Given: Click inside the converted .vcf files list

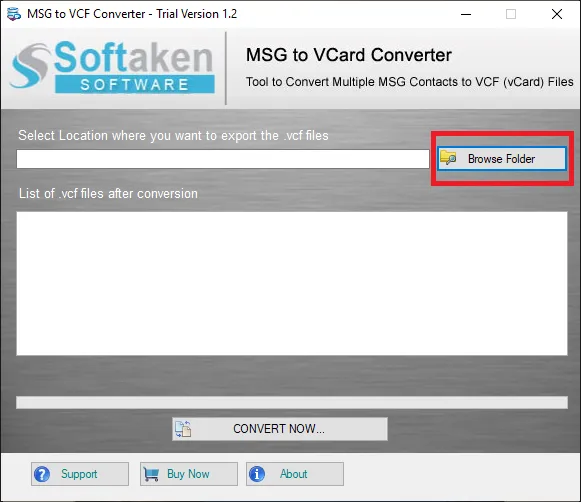Looking at the screenshot, I should coord(292,283).
